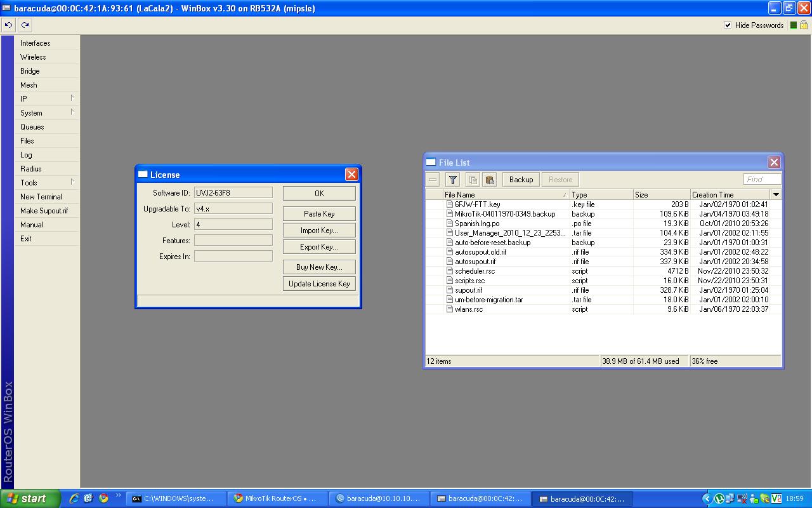Click the Buy New Key... button
Image resolution: width=812 pixels, height=508 pixels.
(x=319, y=267)
